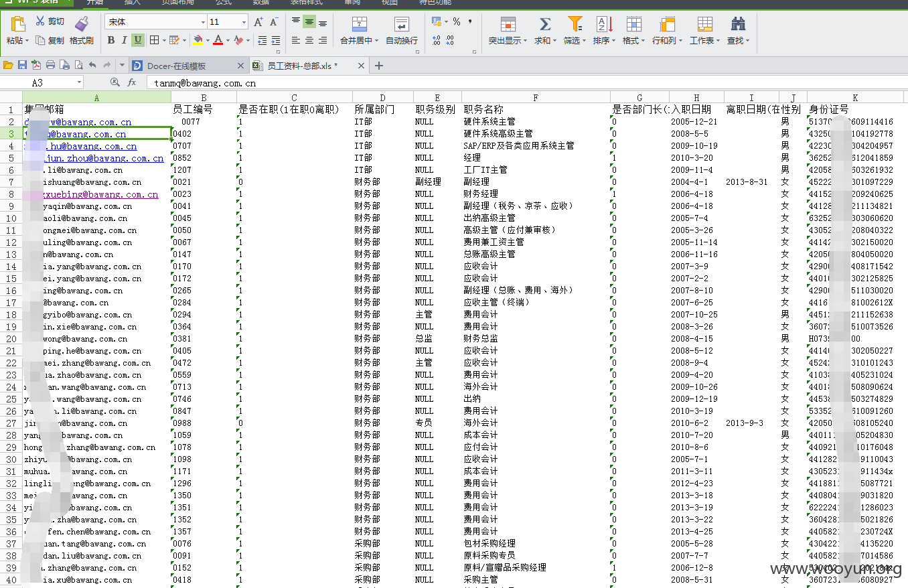This screenshot has height=588, width=908.
Task: Open the Name Box dropdown for A3
Action: 79,82
